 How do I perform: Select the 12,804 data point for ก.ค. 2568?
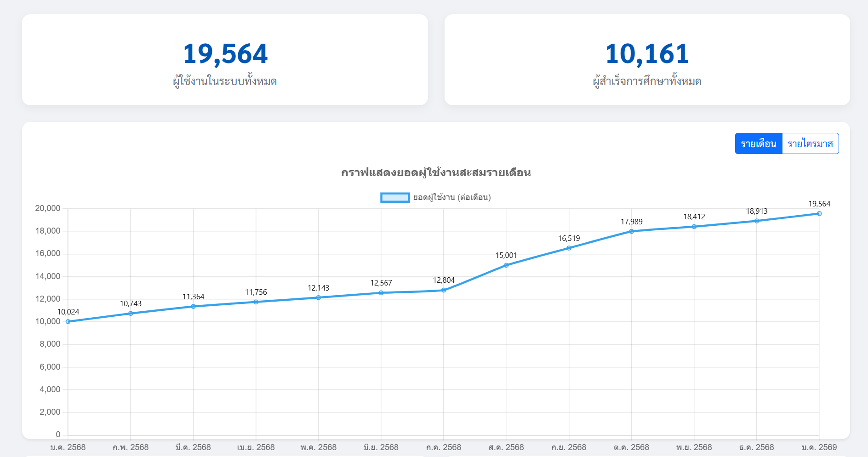pyautogui.click(x=444, y=290)
